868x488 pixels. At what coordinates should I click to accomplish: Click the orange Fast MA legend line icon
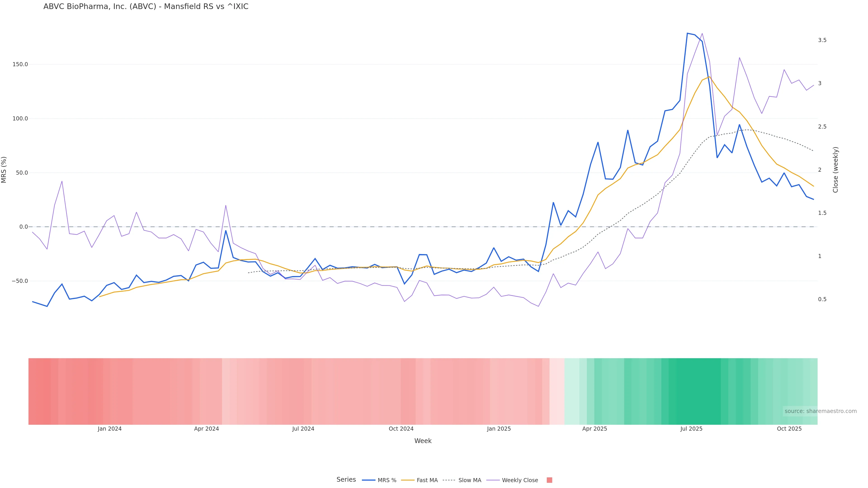tap(408, 480)
